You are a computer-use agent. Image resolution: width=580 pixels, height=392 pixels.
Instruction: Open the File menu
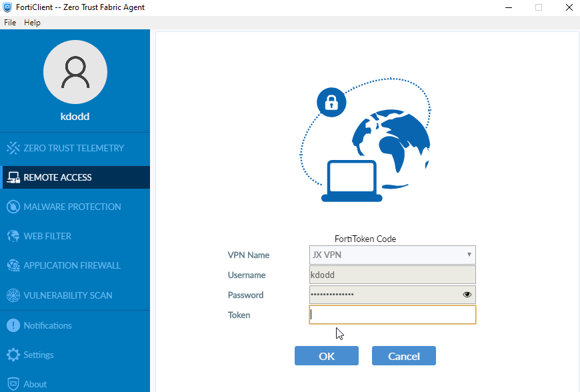click(x=10, y=23)
